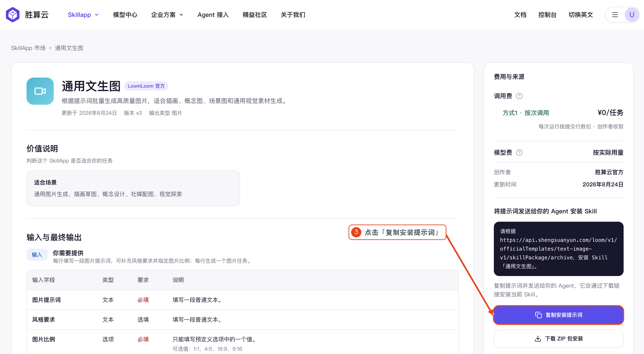Open the 控制台 link
The width and height of the screenshot is (644, 354).
(x=547, y=15)
